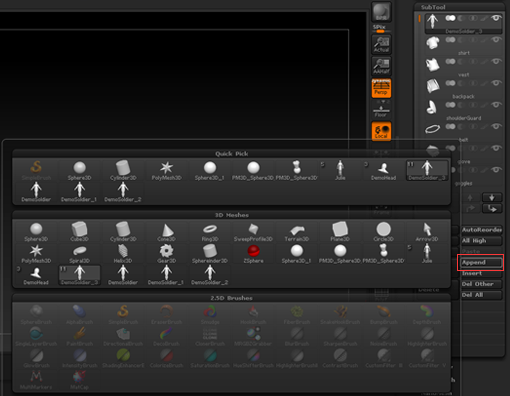Select DemoSoldier_1 in the Quick Pick section
The height and width of the screenshot is (396, 510).
tap(79, 192)
